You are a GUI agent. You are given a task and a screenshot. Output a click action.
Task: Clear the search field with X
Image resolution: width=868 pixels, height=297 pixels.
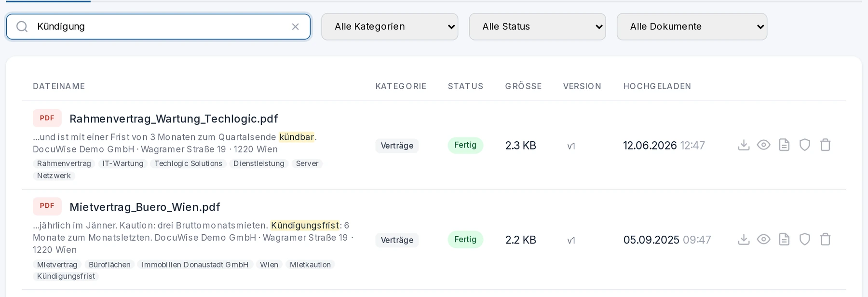pyautogui.click(x=296, y=27)
